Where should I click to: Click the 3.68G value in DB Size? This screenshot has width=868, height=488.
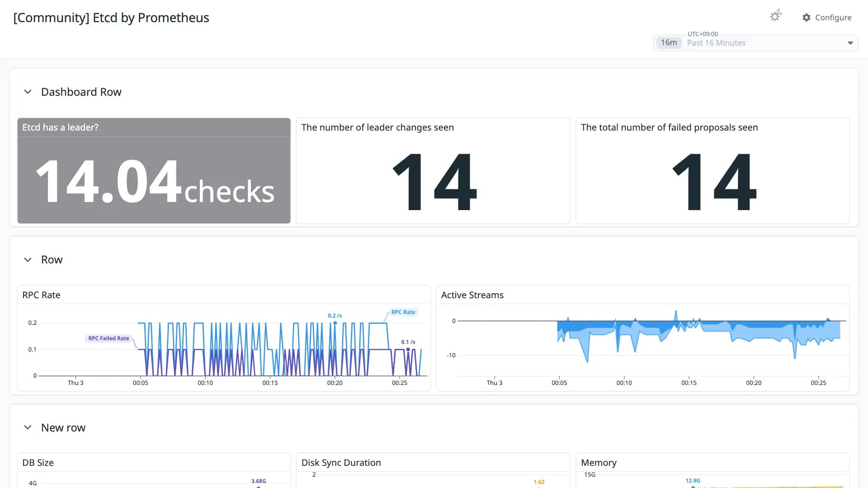click(259, 481)
